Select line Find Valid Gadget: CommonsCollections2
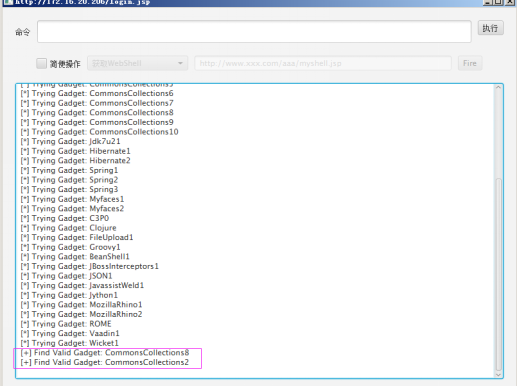This screenshot has width=517, height=387. [105, 362]
